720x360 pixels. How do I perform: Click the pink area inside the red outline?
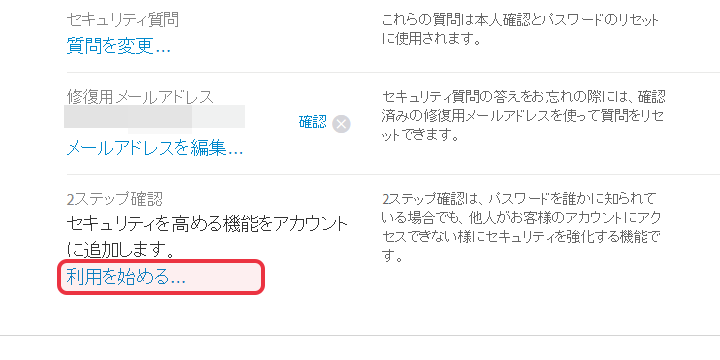coord(161,277)
